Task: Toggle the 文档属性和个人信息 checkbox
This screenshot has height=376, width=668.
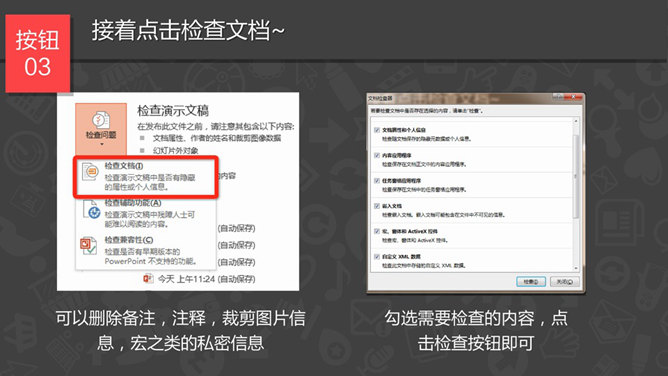Action: (377, 130)
